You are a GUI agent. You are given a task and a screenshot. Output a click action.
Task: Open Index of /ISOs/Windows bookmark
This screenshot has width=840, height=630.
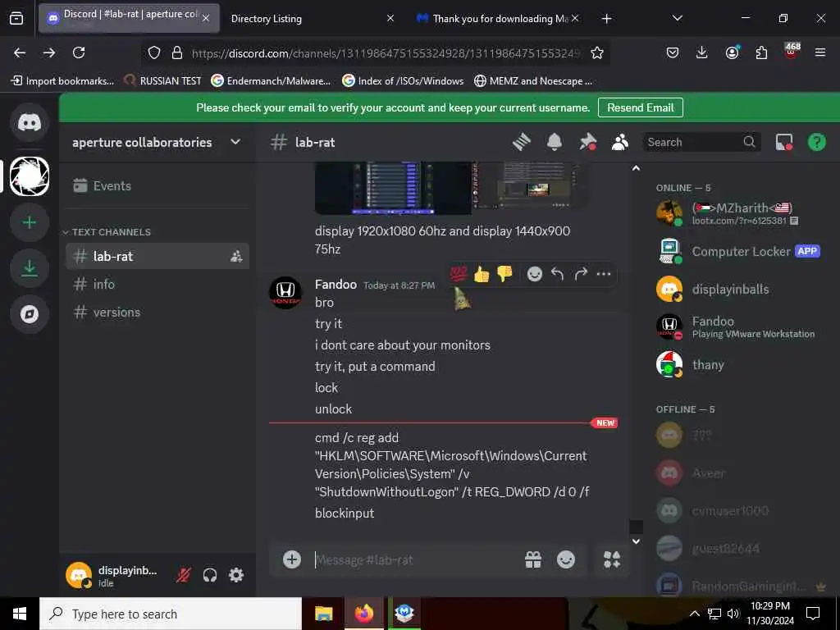pos(403,81)
